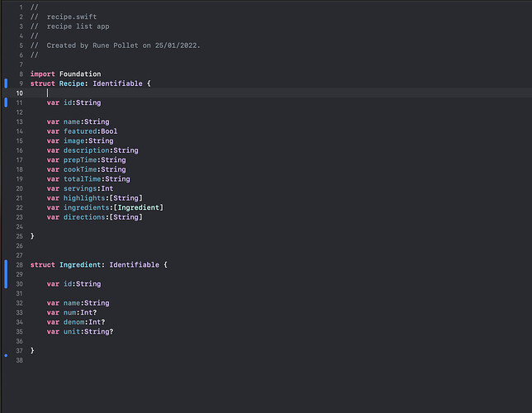Click the blue change bar beside line 11
This screenshot has width=532, height=413.
coord(6,102)
